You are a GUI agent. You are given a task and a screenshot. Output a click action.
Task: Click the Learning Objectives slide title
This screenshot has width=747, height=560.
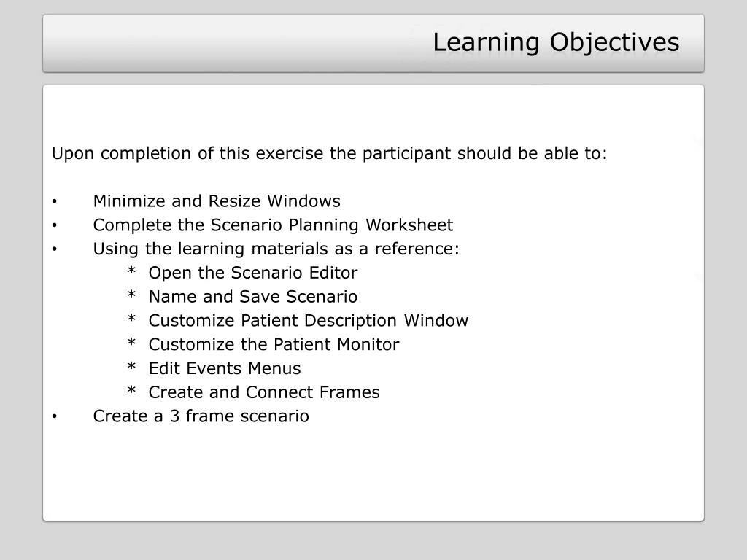(x=555, y=43)
